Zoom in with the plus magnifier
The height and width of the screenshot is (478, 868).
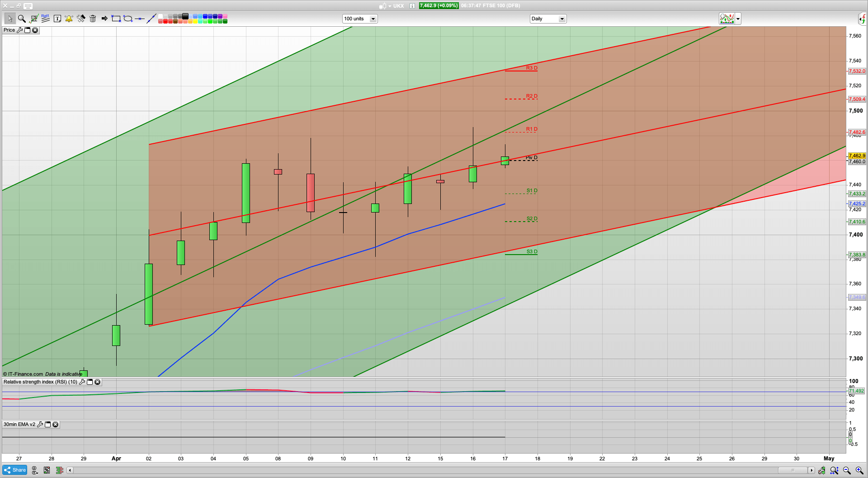tap(859, 470)
